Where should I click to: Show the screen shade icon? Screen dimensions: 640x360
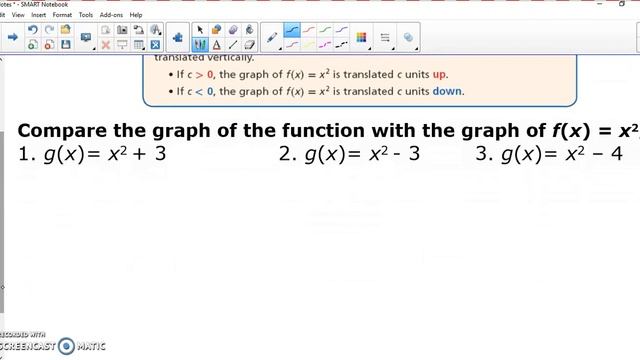(x=122, y=44)
